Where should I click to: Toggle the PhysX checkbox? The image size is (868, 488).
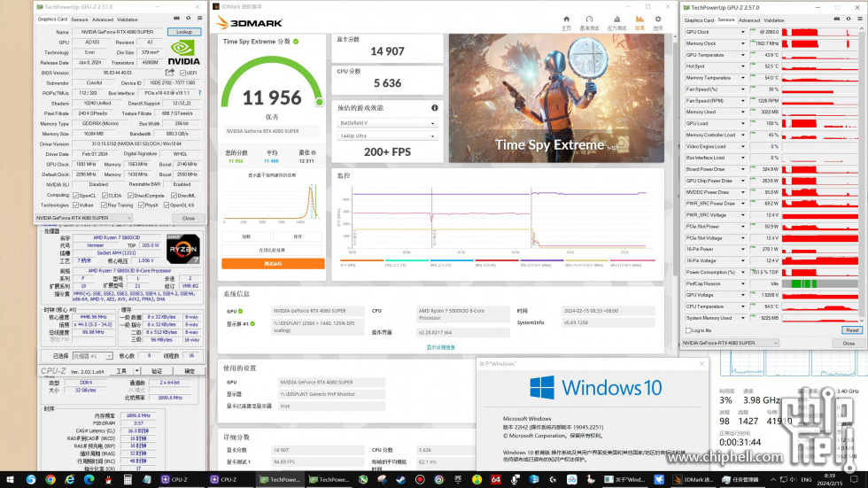pos(141,205)
